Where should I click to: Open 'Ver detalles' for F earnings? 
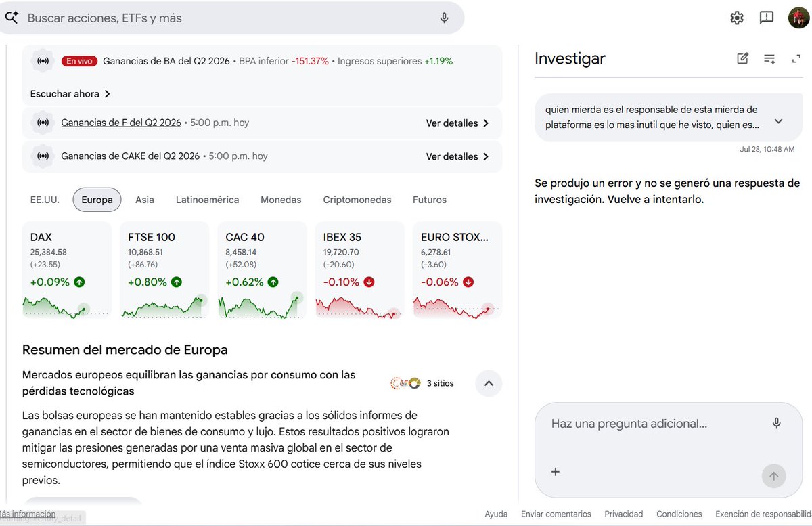[x=457, y=123]
